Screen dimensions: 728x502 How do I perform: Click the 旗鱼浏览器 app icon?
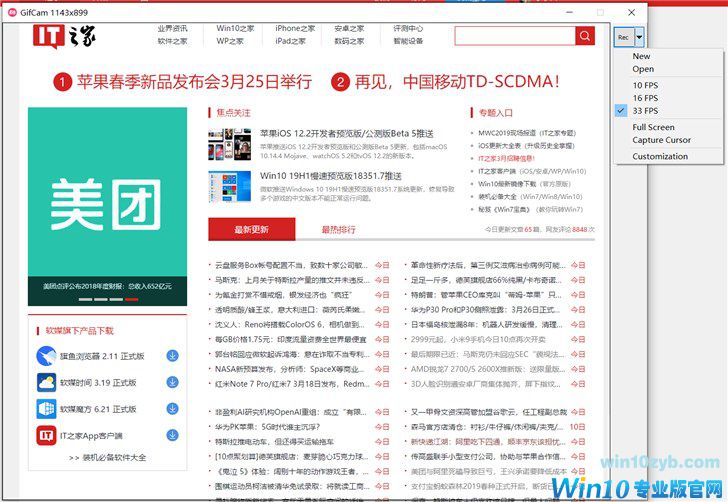(46, 356)
